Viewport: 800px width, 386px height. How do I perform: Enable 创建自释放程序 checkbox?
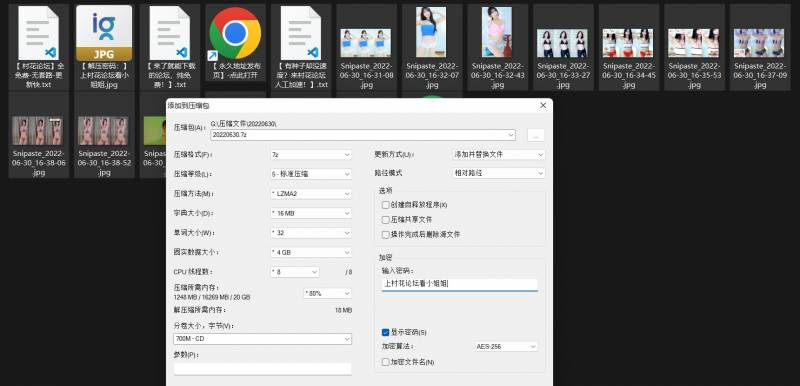tap(386, 205)
